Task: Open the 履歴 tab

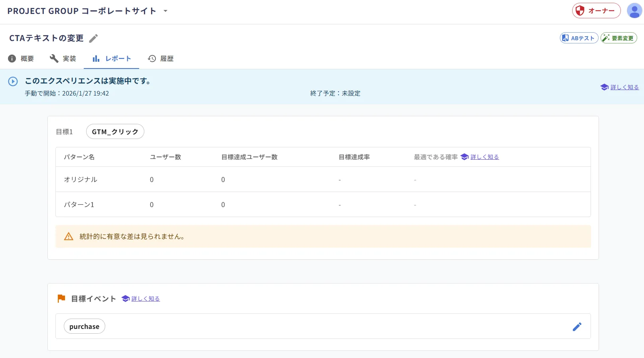Action: (x=161, y=59)
